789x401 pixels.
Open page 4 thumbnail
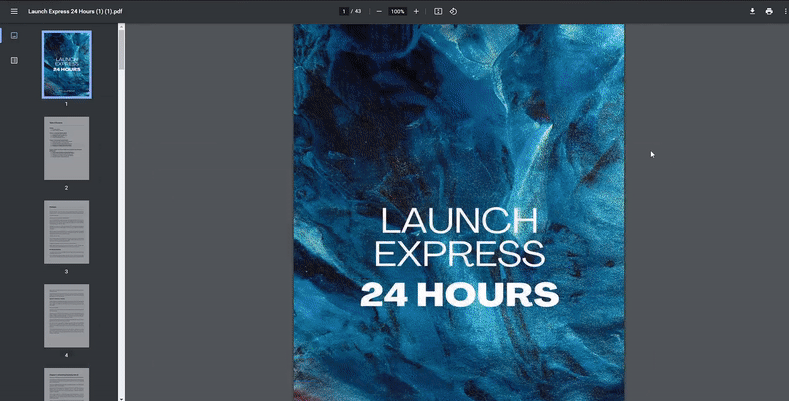(x=66, y=315)
